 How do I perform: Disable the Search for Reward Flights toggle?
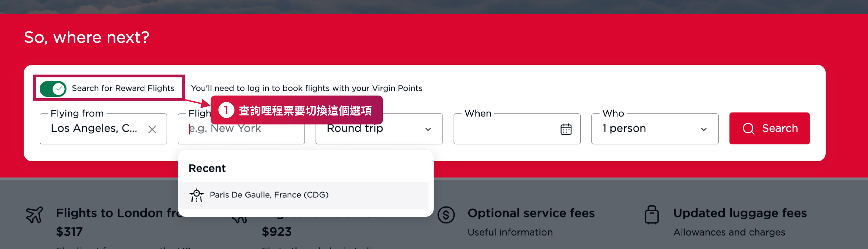(x=52, y=88)
